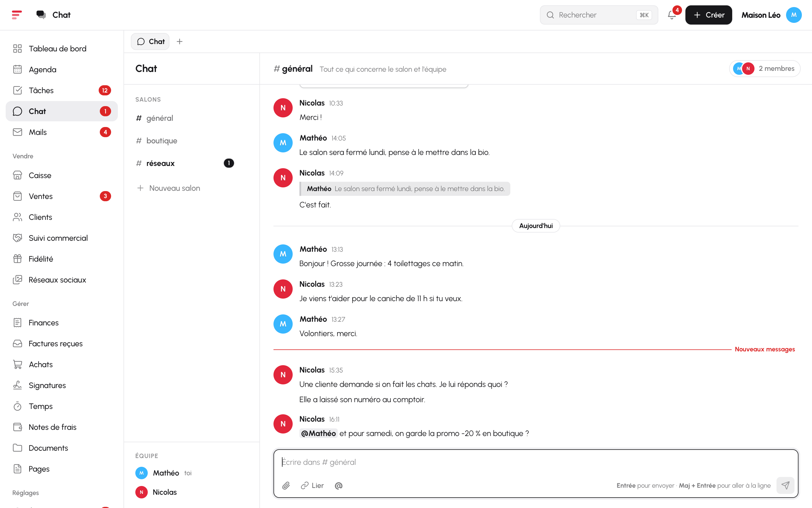Send message with the paper plane icon
The height and width of the screenshot is (508, 812).
tap(785, 485)
